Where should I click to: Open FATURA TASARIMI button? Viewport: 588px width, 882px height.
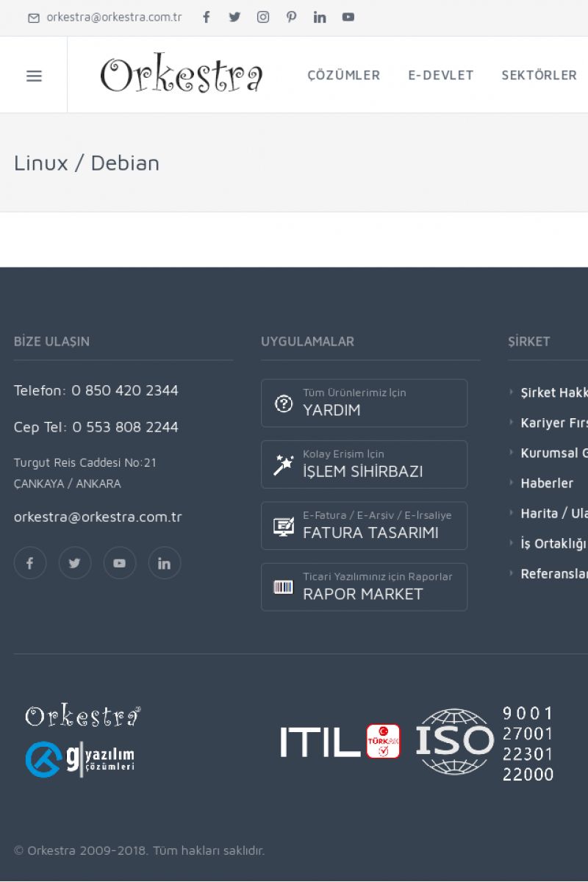364,526
